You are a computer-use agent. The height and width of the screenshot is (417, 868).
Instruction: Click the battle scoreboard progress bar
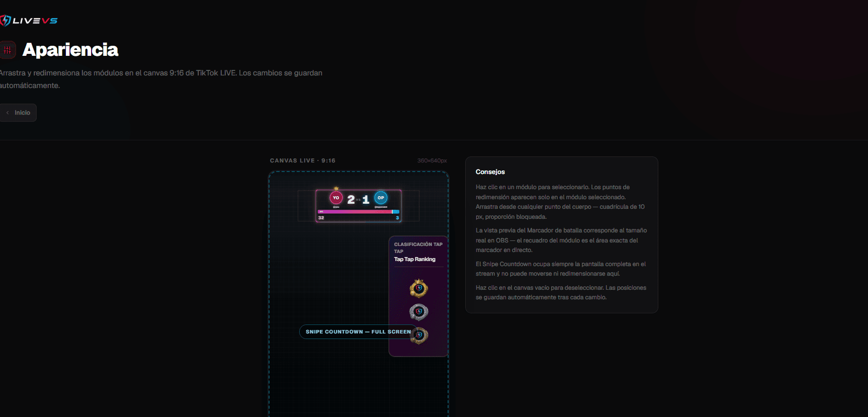click(x=359, y=212)
